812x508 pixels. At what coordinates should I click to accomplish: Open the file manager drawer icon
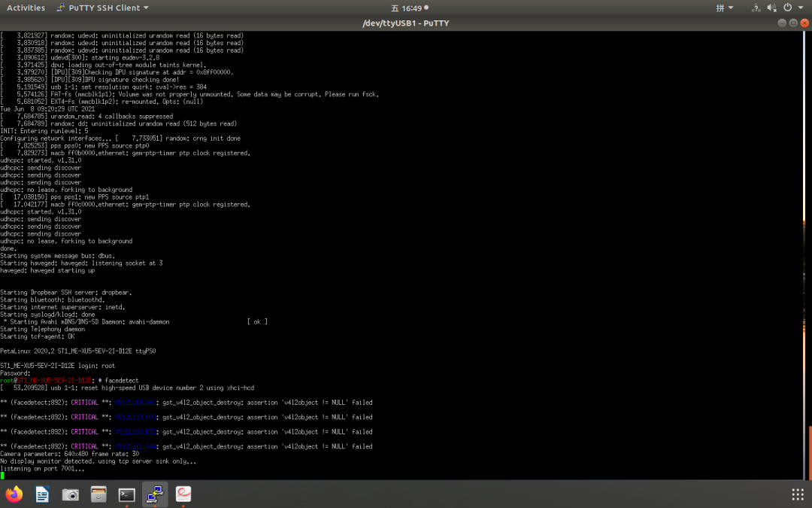(98, 494)
